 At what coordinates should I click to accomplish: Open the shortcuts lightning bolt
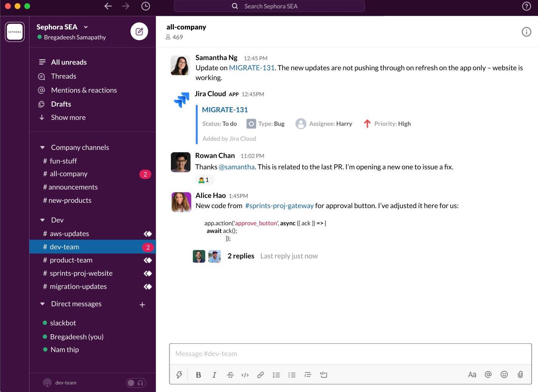(x=179, y=375)
